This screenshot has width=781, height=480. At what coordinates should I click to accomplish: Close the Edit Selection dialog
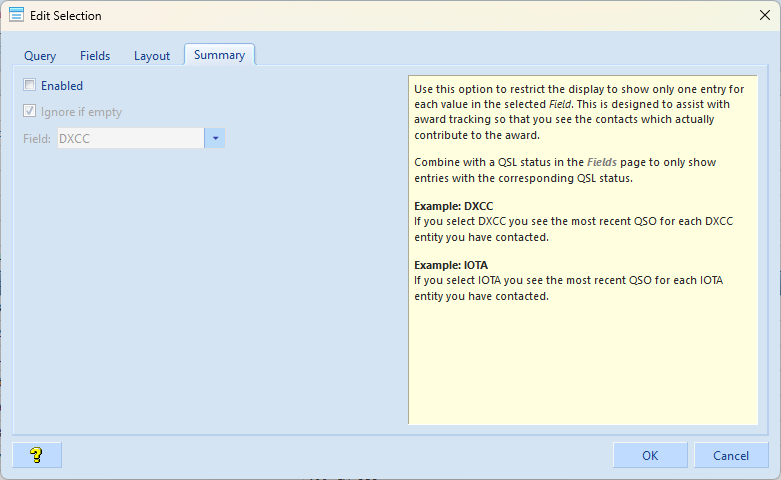[x=764, y=15]
